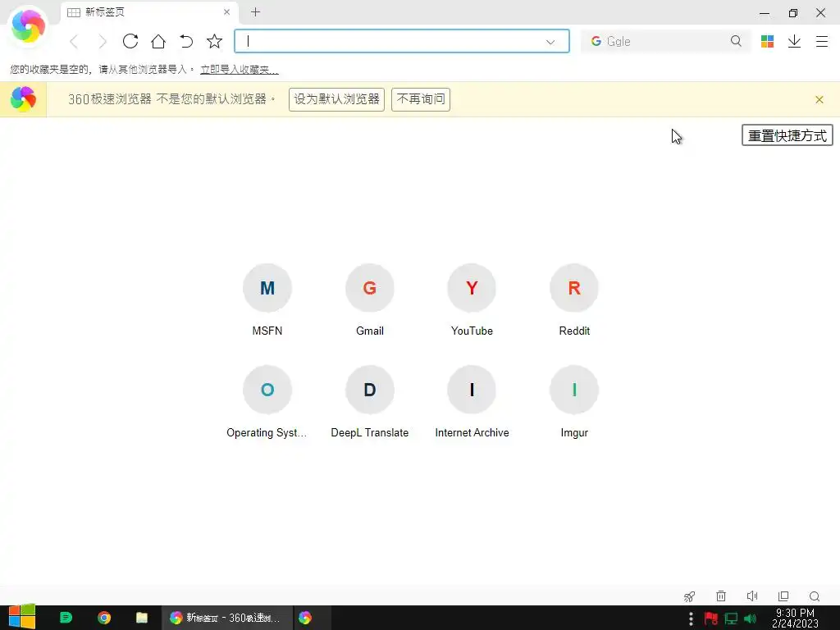
Task: Reload the current page
Action: coord(130,41)
